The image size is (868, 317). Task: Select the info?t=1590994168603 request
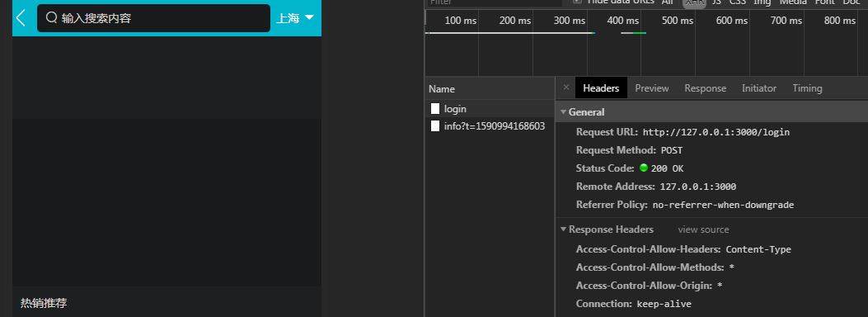coord(490,125)
